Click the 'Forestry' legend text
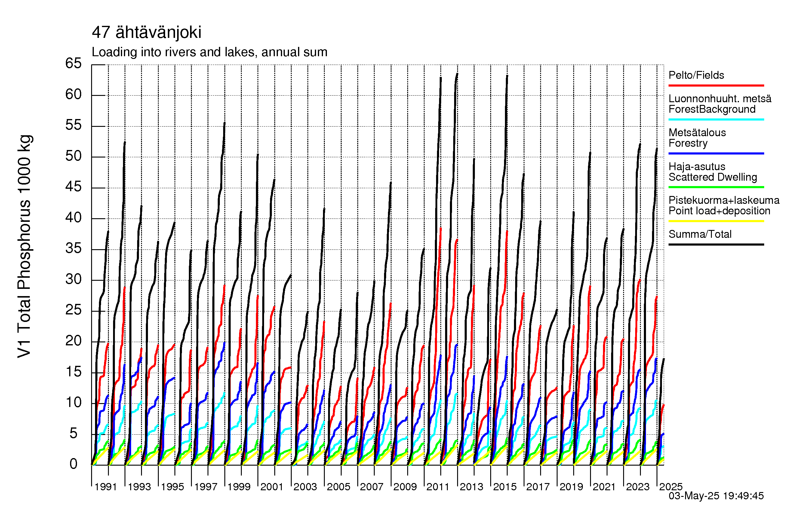The width and height of the screenshot is (812, 511). click(x=688, y=143)
